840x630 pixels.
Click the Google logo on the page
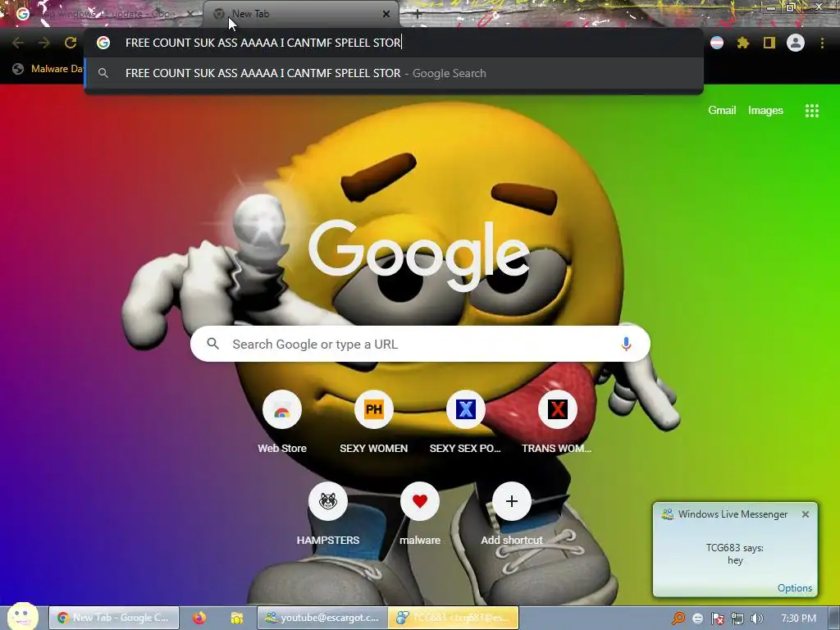click(x=419, y=256)
